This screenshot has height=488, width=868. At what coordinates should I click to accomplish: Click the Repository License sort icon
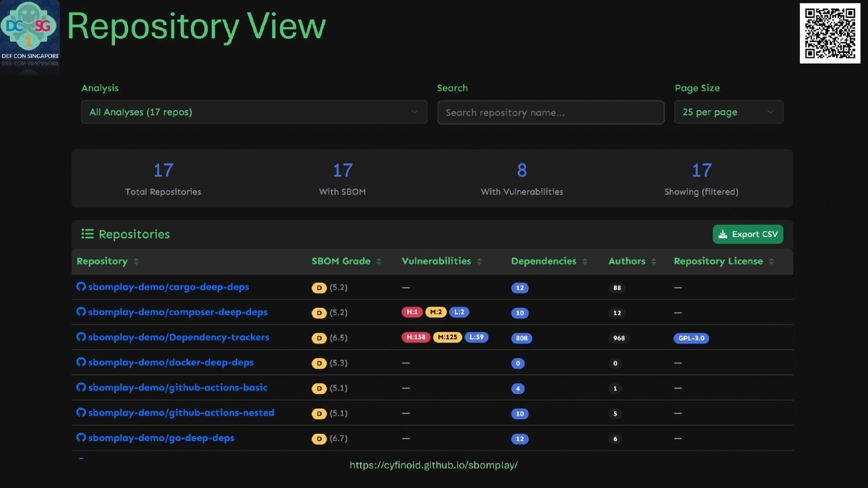click(771, 262)
